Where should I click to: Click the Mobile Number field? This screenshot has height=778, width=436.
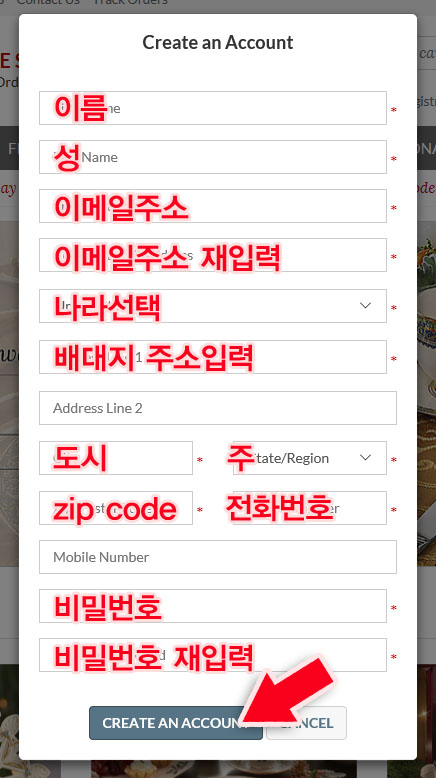pos(218,557)
